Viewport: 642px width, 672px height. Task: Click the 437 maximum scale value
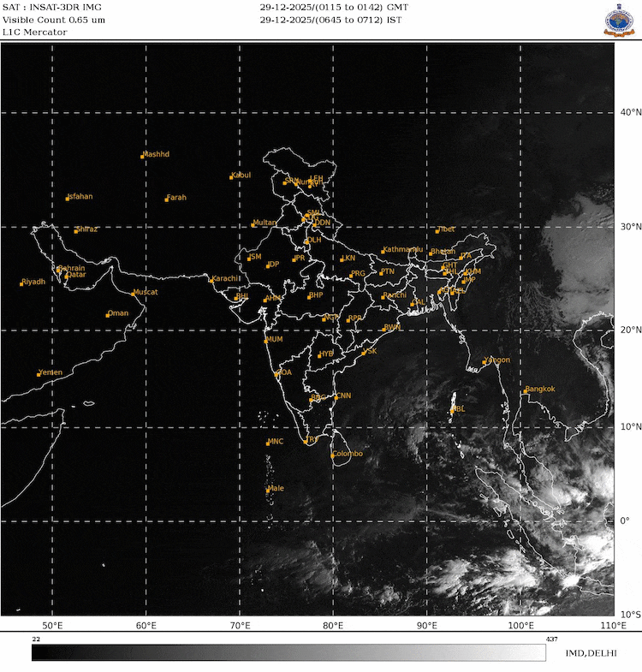click(550, 639)
